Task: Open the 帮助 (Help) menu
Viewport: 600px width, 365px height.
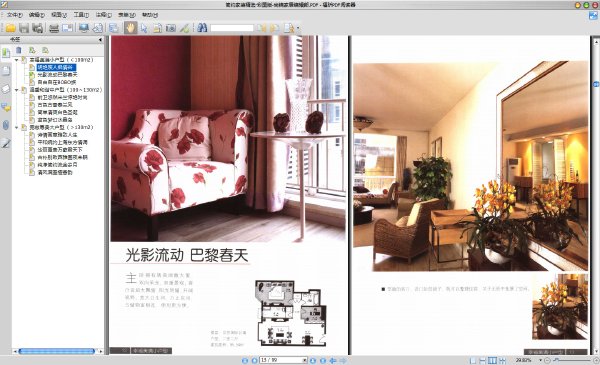Action: (x=149, y=15)
